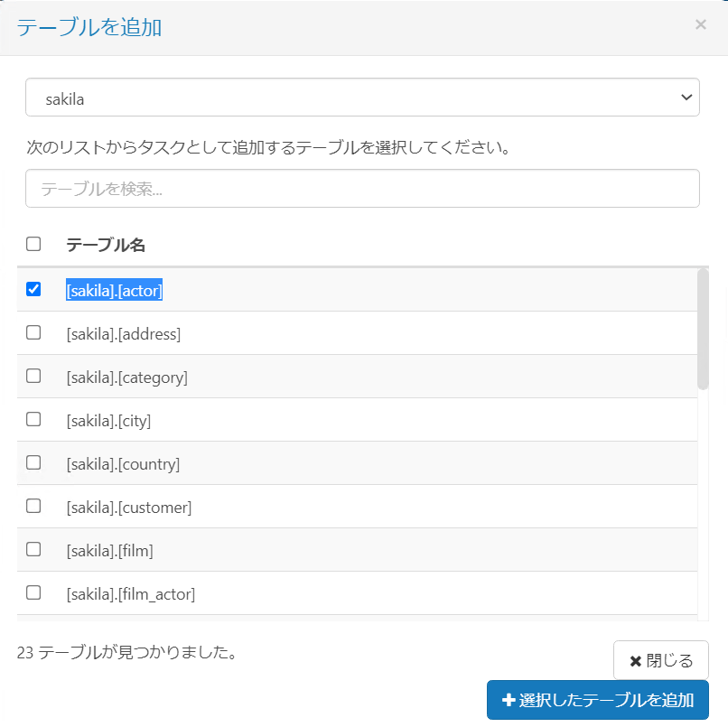Viewport: 728px width, 727px height.
Task: Check the [sakila].[film_actor] checkbox
Action: (33, 592)
